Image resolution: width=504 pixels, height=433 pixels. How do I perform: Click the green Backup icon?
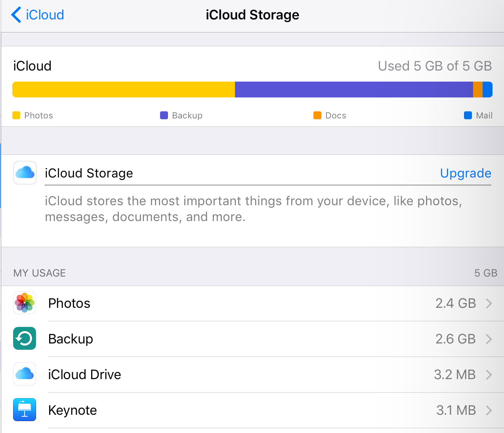(25, 339)
